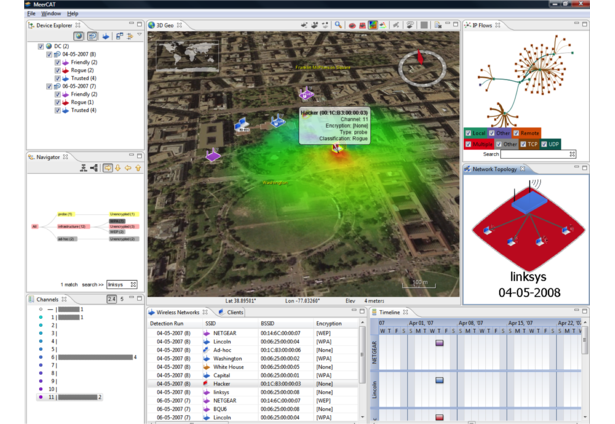
Task: Uncheck Rogue (2) checkbox
Action: click(58, 70)
